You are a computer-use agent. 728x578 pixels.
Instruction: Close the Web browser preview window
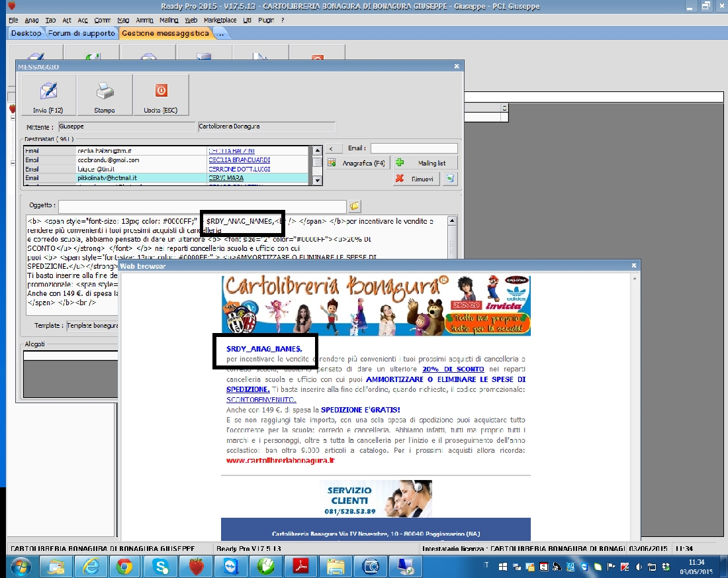(x=634, y=265)
